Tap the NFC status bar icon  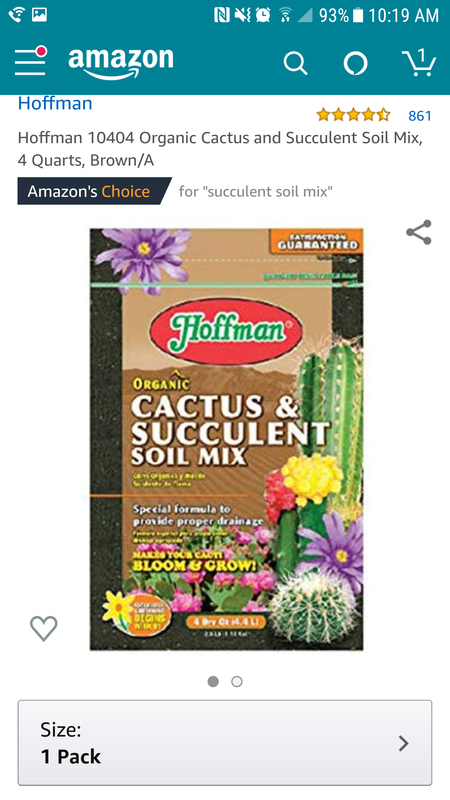coord(222,15)
